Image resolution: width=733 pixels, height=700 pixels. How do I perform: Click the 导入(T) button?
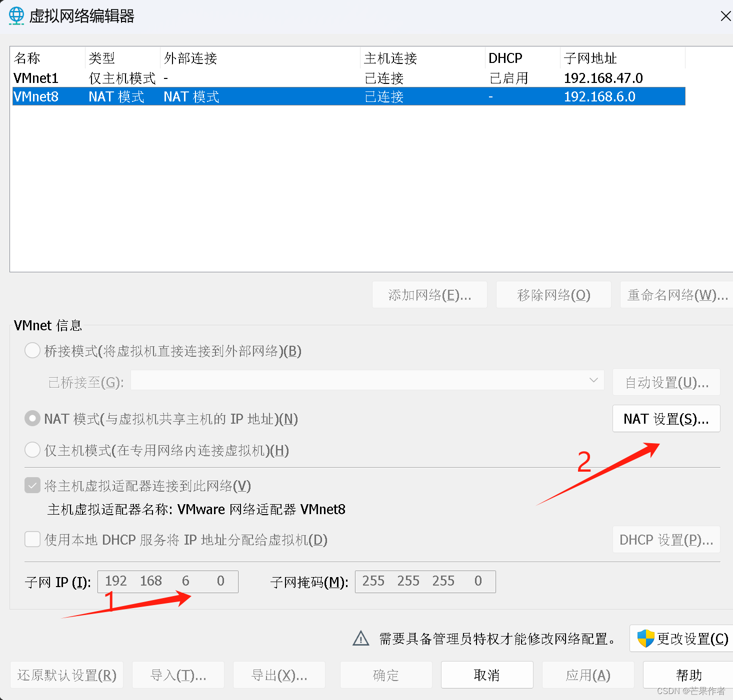click(x=178, y=675)
